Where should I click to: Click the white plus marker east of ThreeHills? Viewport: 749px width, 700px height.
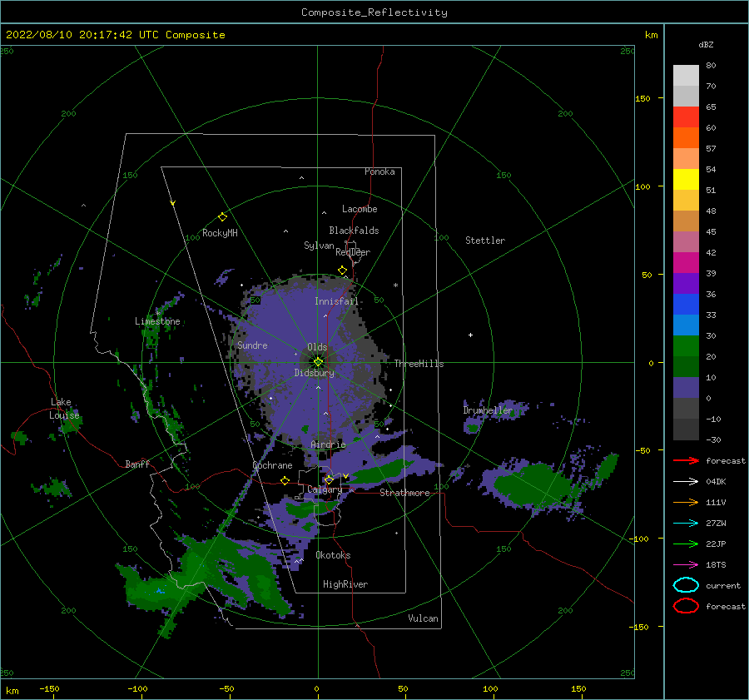pyautogui.click(x=470, y=335)
